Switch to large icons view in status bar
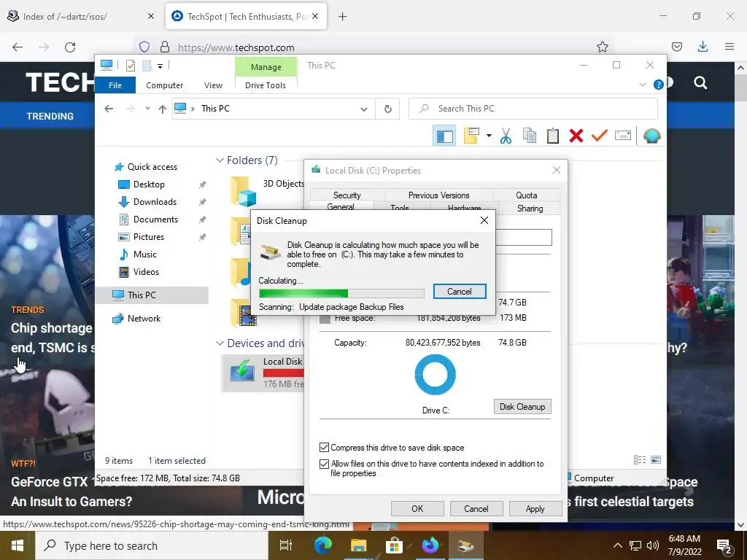Screen dimensions: 747x560 point(656,460)
